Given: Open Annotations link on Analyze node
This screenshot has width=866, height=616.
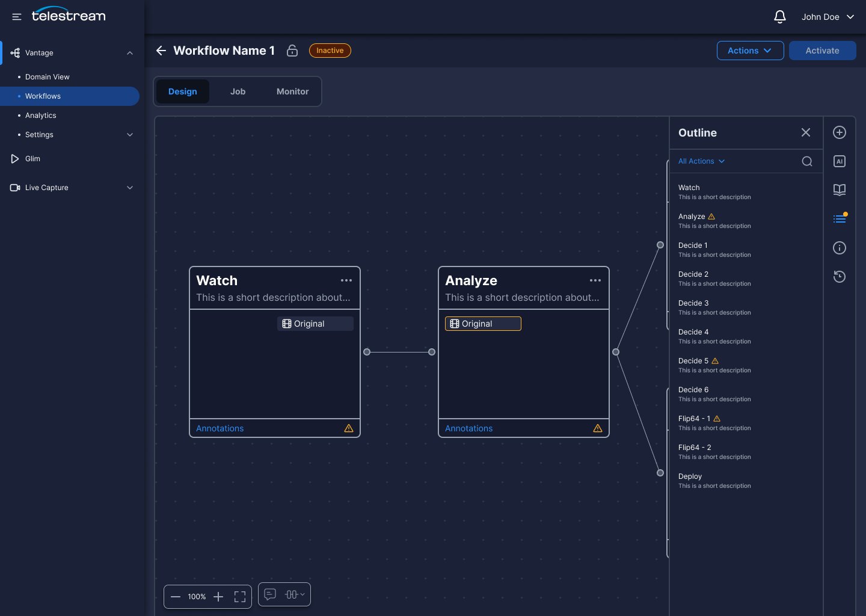Looking at the screenshot, I should tap(468, 428).
